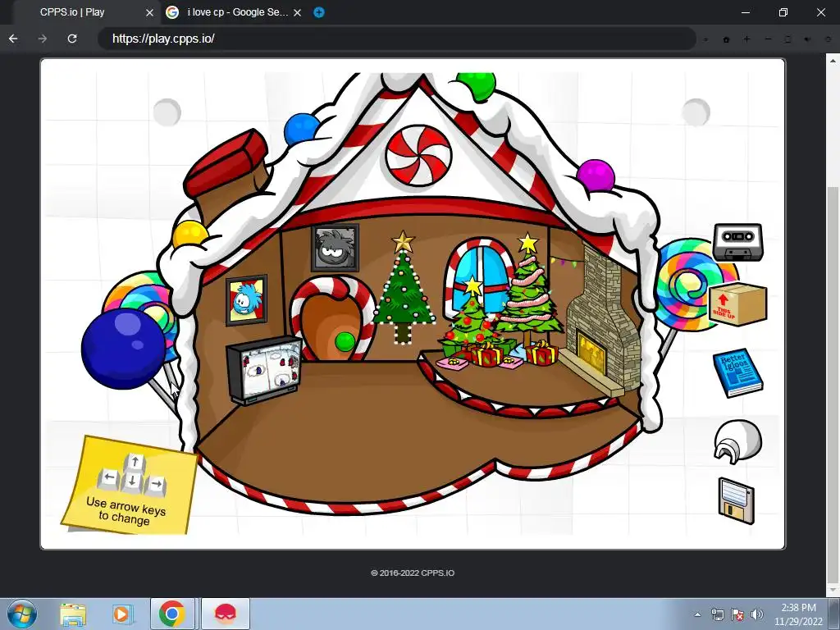
Task: Save the igloo with floppy disk icon
Action: pos(736,501)
